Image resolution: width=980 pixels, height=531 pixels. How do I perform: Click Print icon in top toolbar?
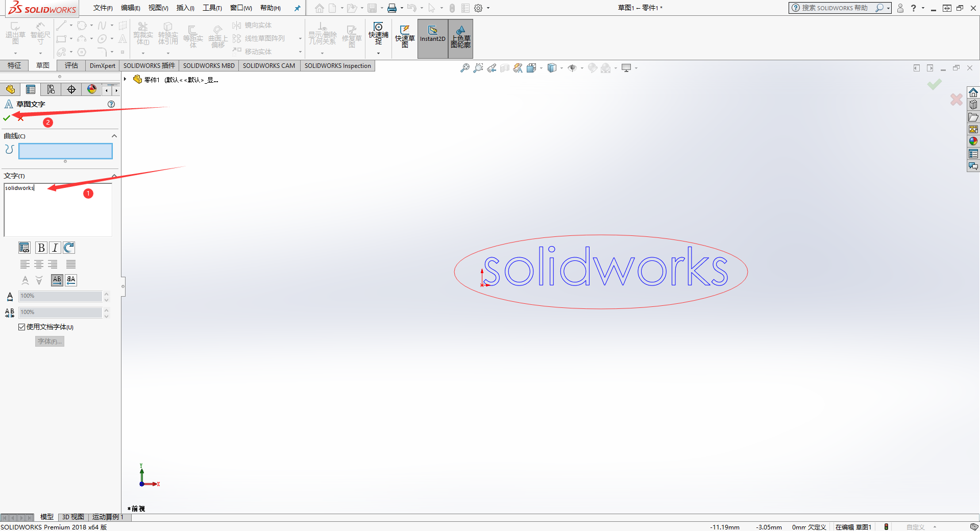(x=392, y=8)
